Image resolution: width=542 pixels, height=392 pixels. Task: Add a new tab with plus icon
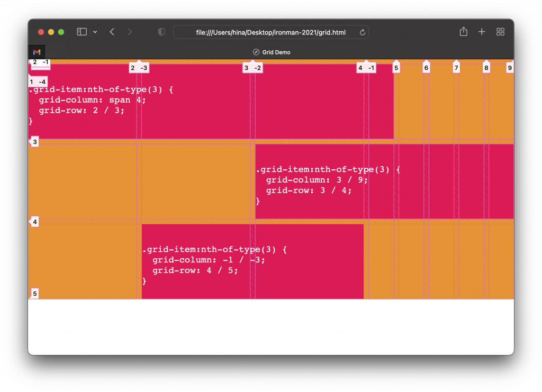click(x=482, y=32)
